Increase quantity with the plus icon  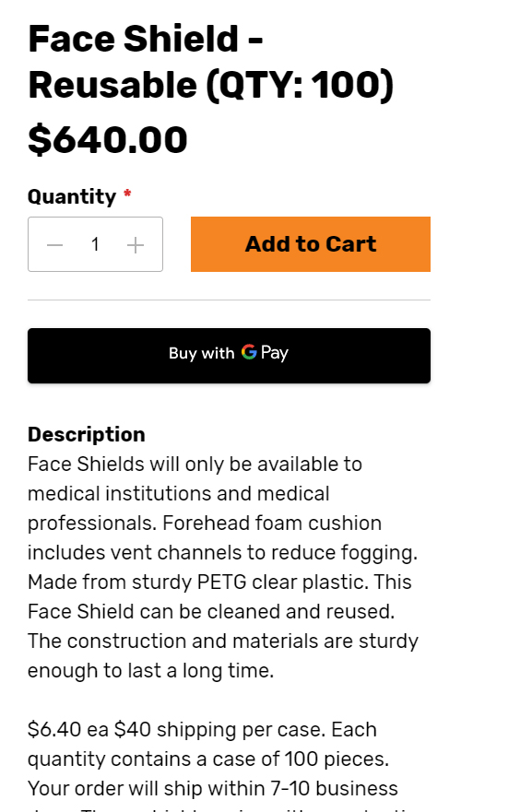(136, 245)
